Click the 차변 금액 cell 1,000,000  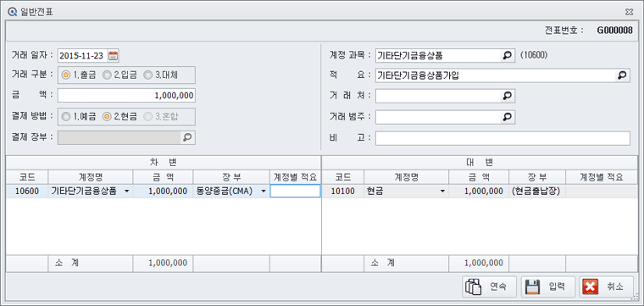tap(163, 191)
